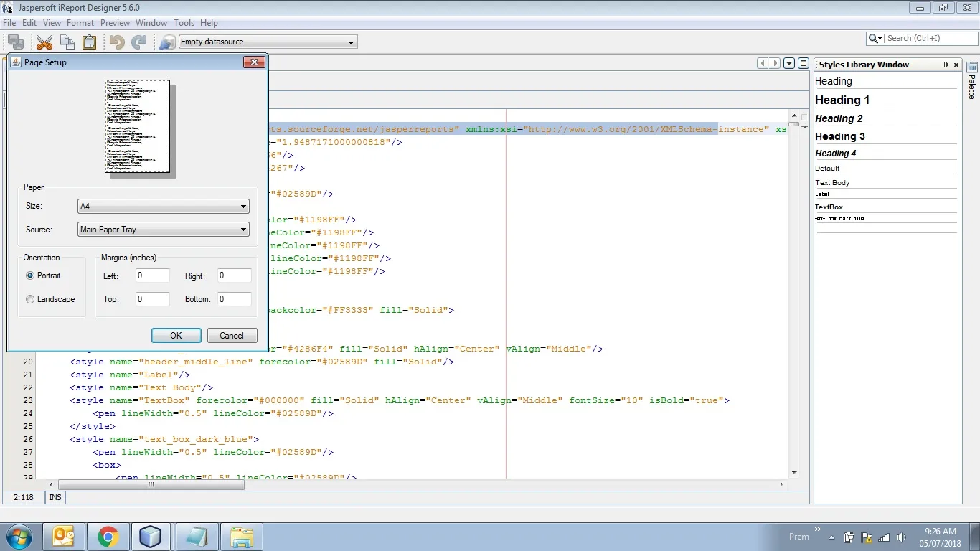Open the Preview menu
The image size is (980, 551).
[115, 23]
